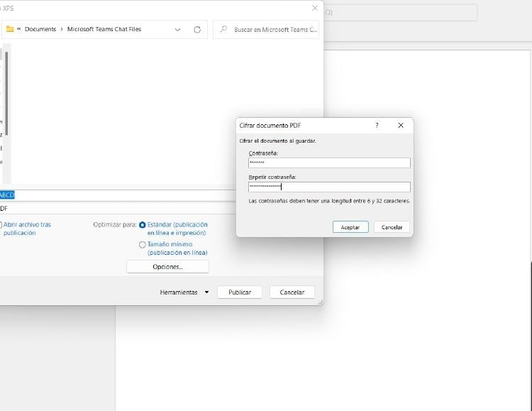The height and width of the screenshot is (411, 532).
Task: Click the Microsoft Teams Chat Files breadcrumb
Action: (104, 29)
